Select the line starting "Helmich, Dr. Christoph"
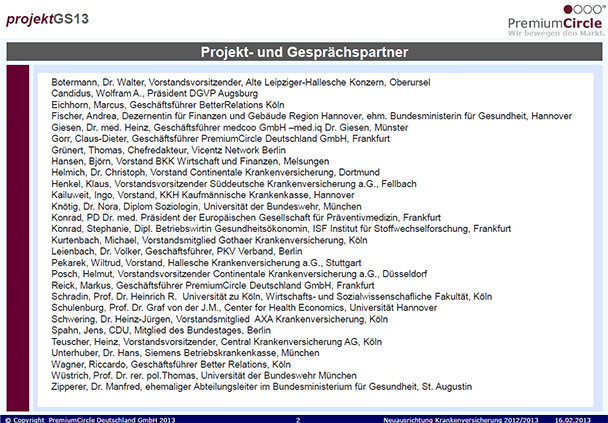This screenshot has width=608, height=423. pos(215,172)
